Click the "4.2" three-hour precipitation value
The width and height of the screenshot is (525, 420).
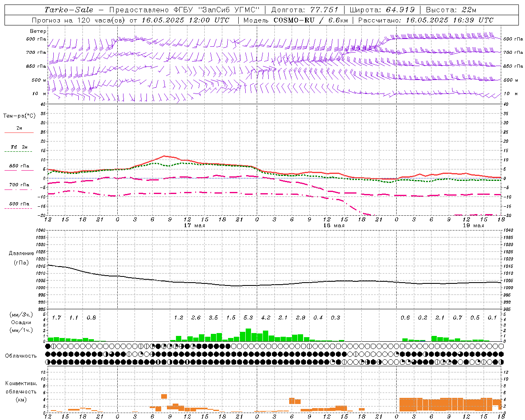point(266,318)
